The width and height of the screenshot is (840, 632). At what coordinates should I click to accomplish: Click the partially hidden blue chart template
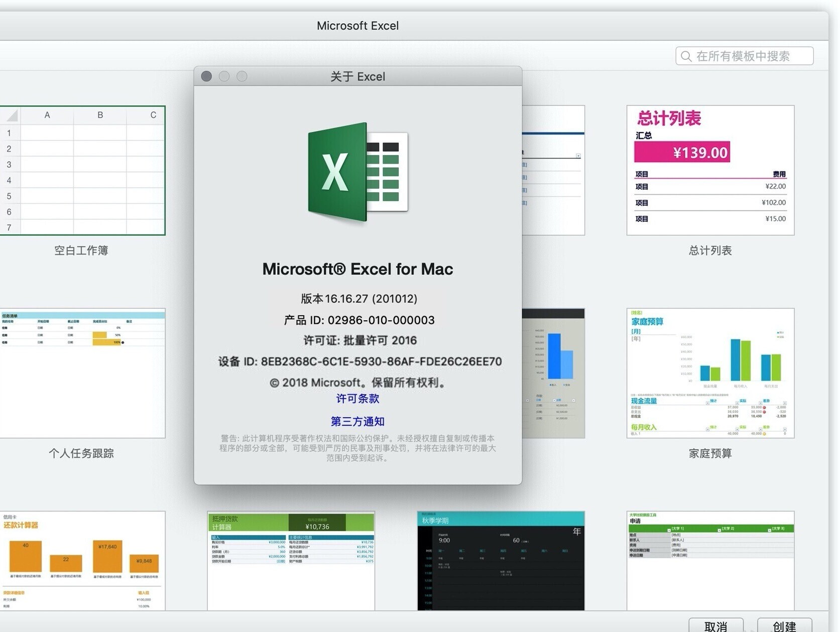coord(553,373)
